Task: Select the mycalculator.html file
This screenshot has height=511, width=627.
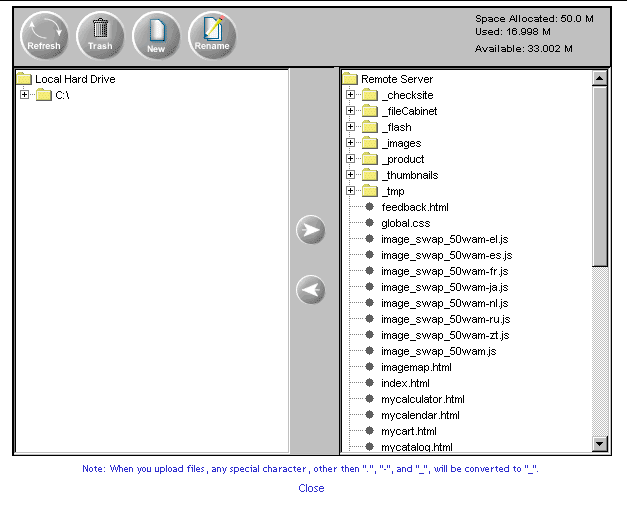Action: (422, 399)
